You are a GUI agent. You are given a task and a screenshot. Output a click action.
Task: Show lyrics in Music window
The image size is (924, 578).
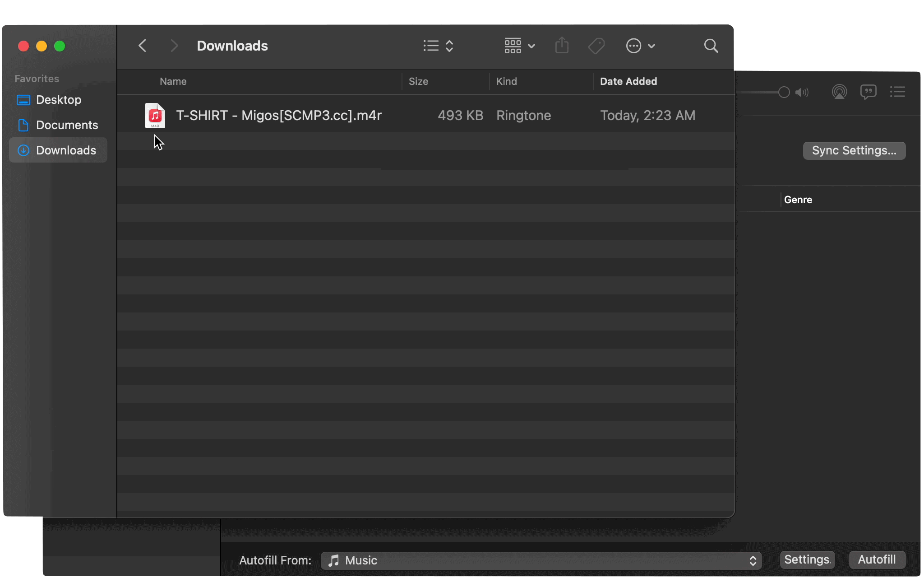pos(868,92)
